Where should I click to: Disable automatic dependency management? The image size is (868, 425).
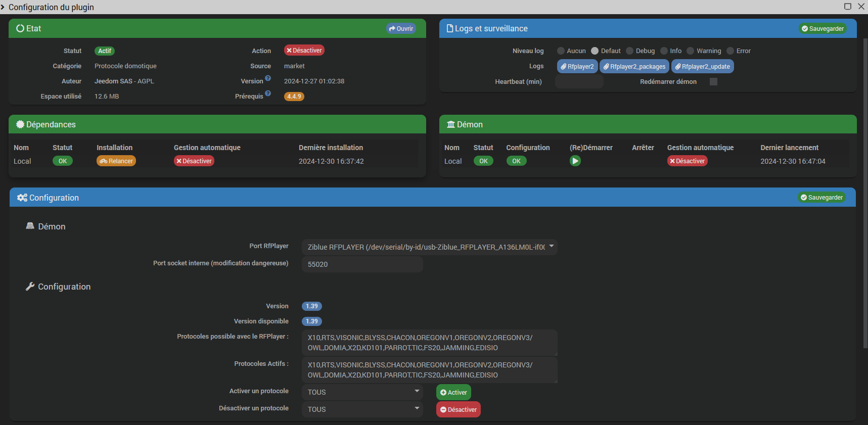[x=194, y=161]
